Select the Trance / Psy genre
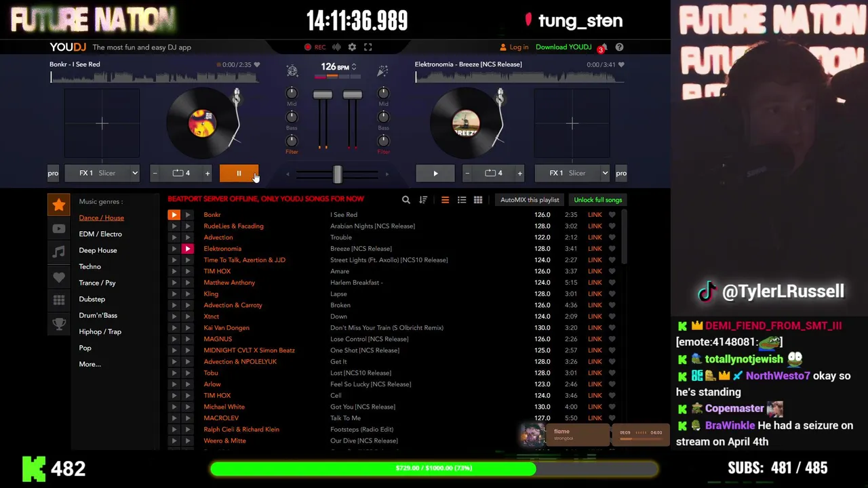This screenshot has height=488, width=868. [97, 283]
